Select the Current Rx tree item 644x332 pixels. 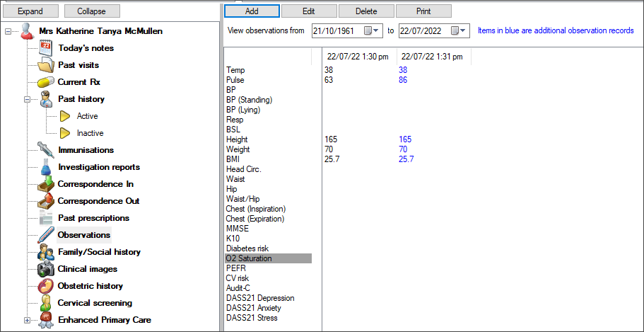(x=79, y=82)
